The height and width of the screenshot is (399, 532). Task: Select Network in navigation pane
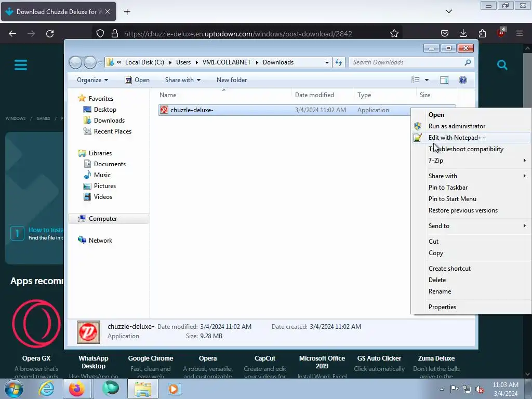[100, 241]
